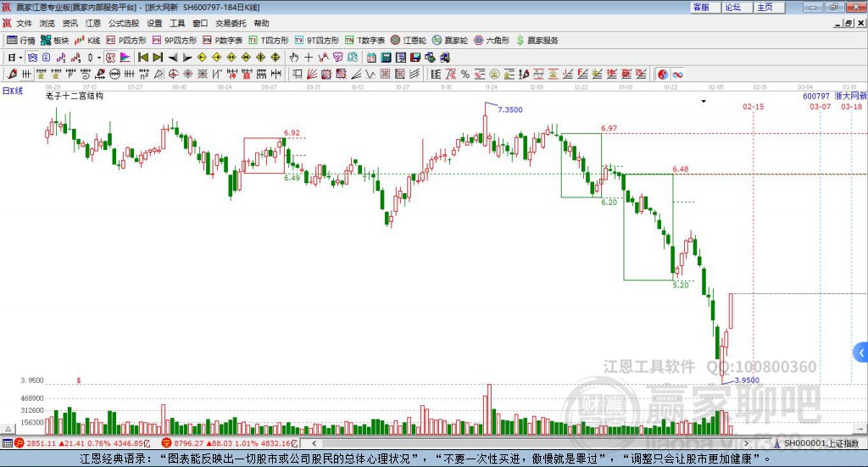Open the 资讯 menu
Screen dimensions: 868x467
coord(70,23)
